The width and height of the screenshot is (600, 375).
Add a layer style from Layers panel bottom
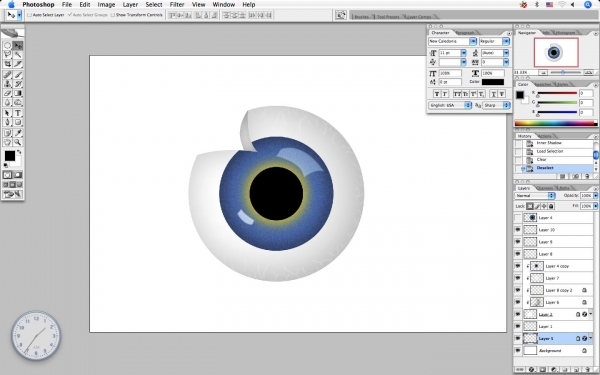click(531, 370)
